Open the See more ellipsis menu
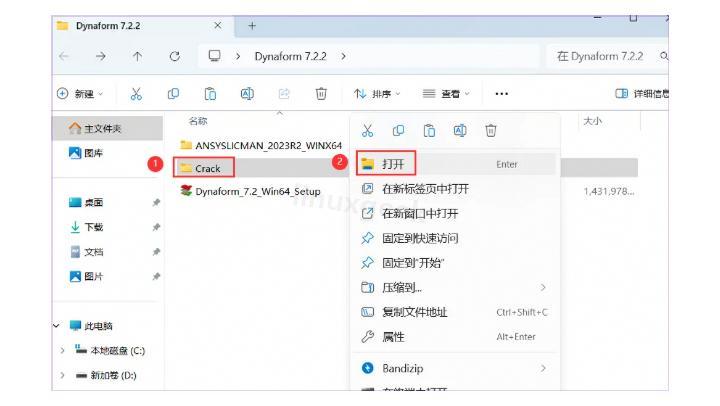 pyautogui.click(x=501, y=94)
